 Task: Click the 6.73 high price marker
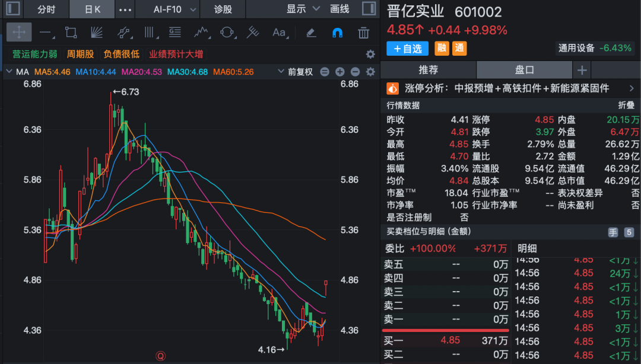[x=126, y=92]
